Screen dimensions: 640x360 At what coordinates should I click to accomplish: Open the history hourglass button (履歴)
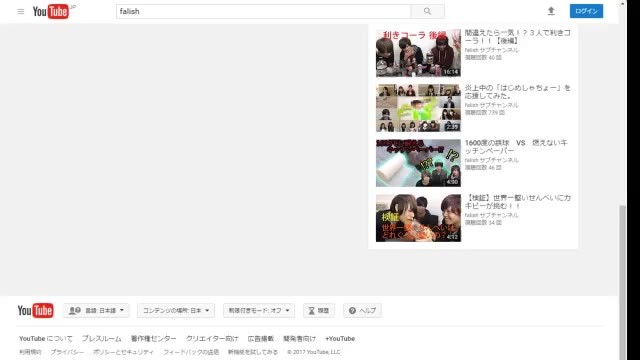(319, 311)
